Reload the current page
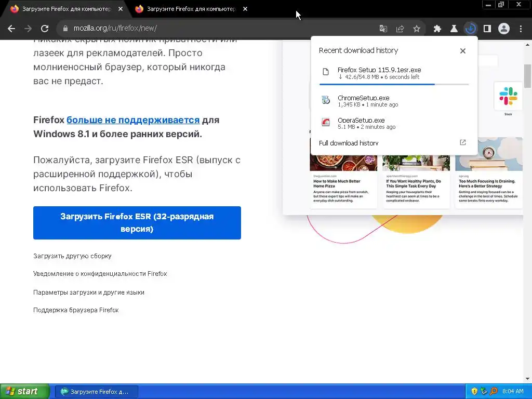 coord(45,29)
